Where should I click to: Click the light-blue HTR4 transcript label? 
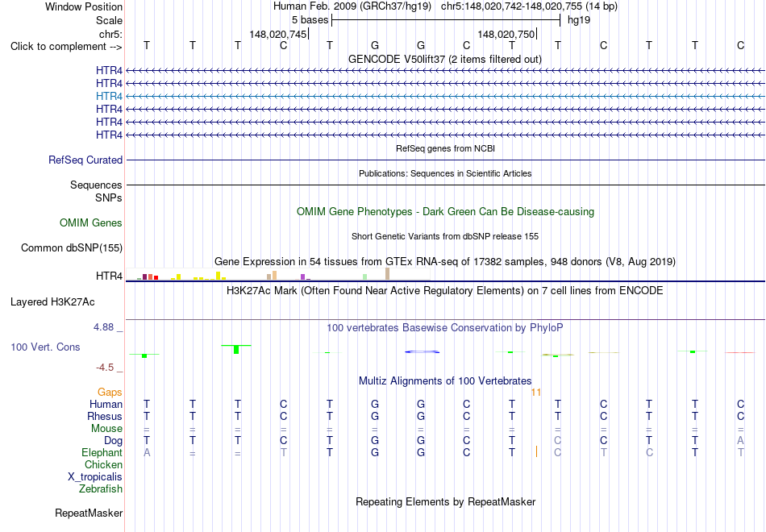(109, 96)
